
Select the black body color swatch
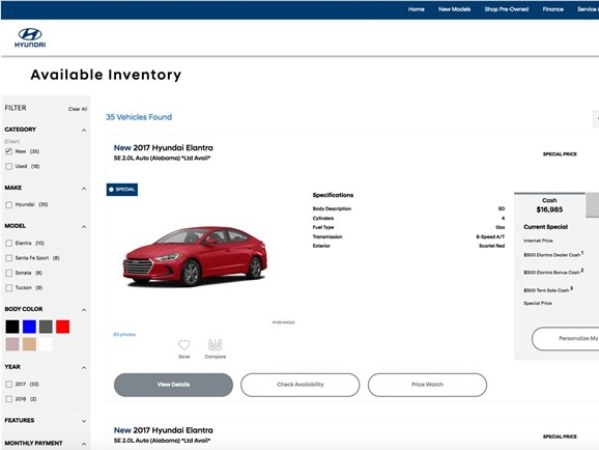click(12, 327)
